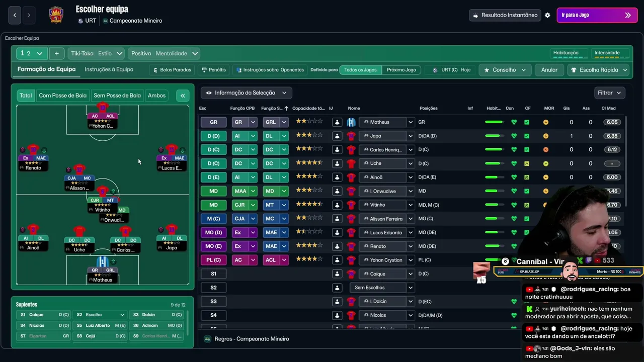Click Resultado Instantâneo button

click(505, 15)
